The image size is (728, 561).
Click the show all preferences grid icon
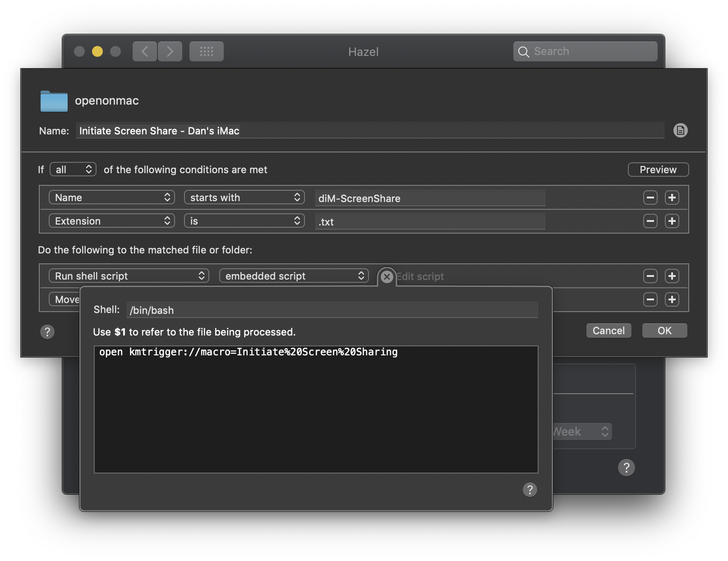pyautogui.click(x=207, y=51)
